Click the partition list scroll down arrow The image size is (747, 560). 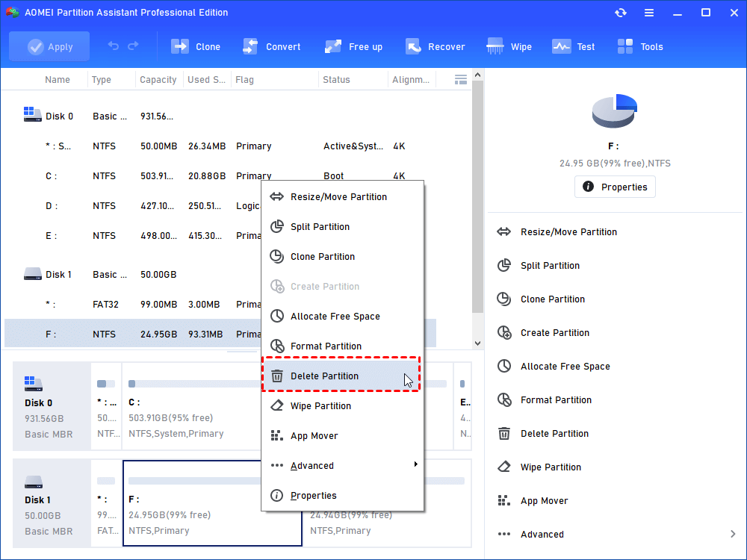pos(478,343)
